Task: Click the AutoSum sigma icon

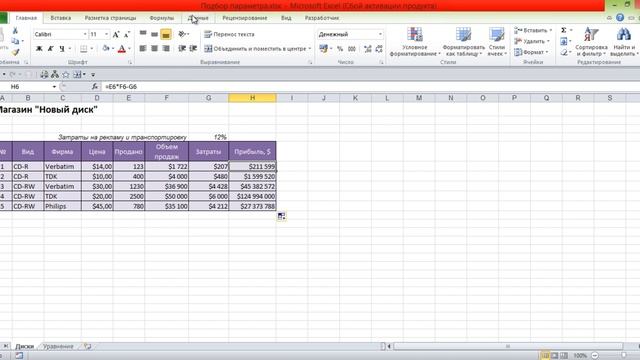Action: pyautogui.click(x=564, y=30)
